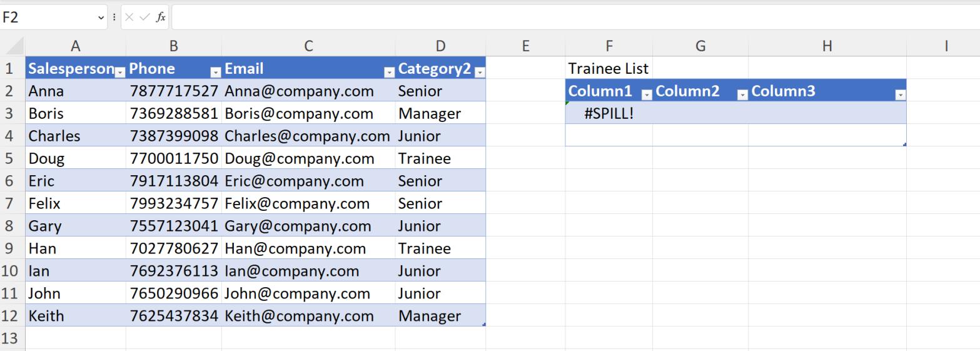Open the Name Box dropdown arrow
Image resolution: width=980 pixels, height=351 pixels.
tap(101, 18)
